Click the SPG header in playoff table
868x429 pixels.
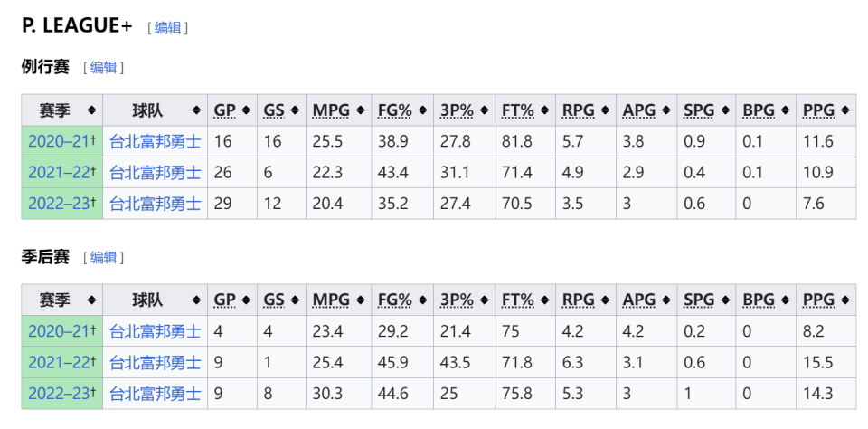(698, 300)
